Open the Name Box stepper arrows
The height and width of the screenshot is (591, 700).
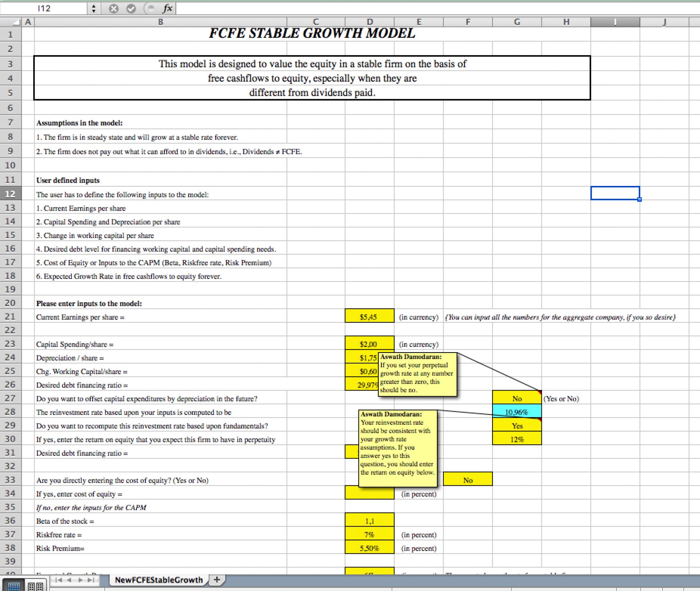(x=94, y=8)
